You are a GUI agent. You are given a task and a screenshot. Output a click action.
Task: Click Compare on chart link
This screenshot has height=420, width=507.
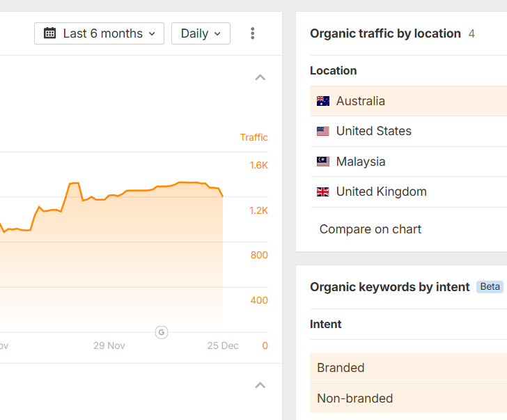tap(370, 229)
